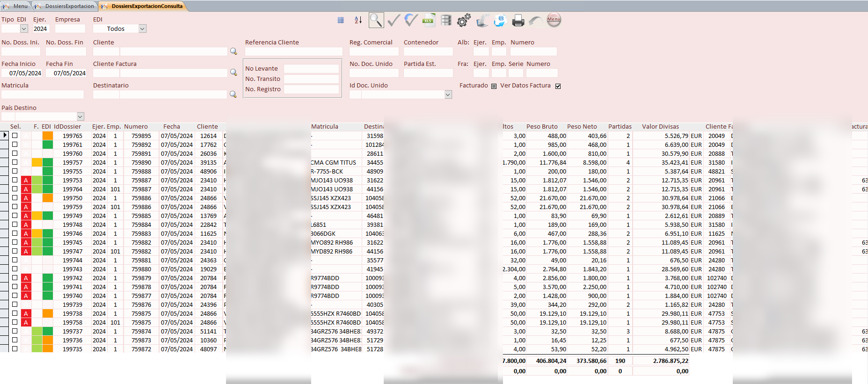The image size is (868, 384).
Task: Click the Referencia Cliente input field
Action: pos(294,51)
